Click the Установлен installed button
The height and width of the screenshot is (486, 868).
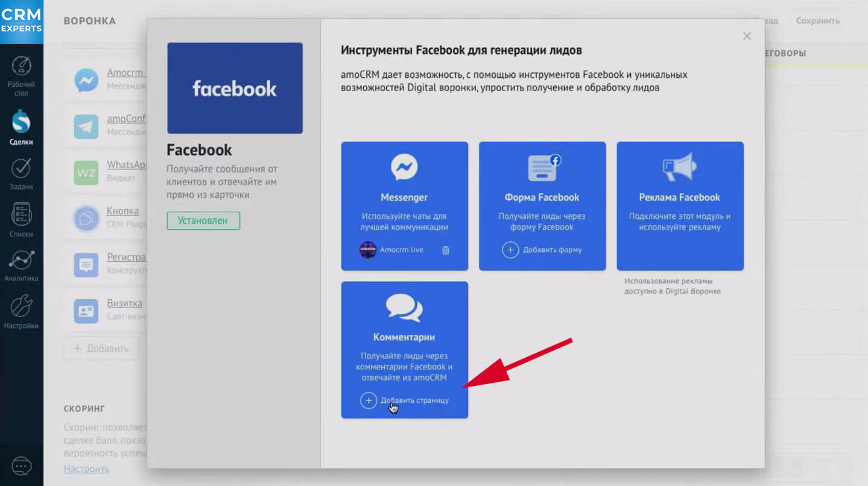203,221
